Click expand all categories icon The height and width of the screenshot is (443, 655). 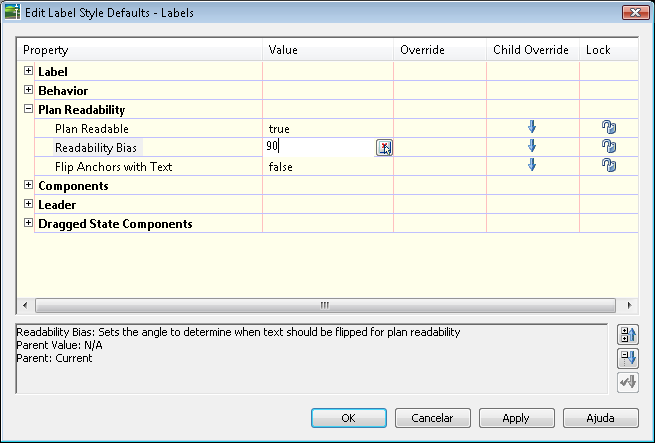[x=628, y=334]
